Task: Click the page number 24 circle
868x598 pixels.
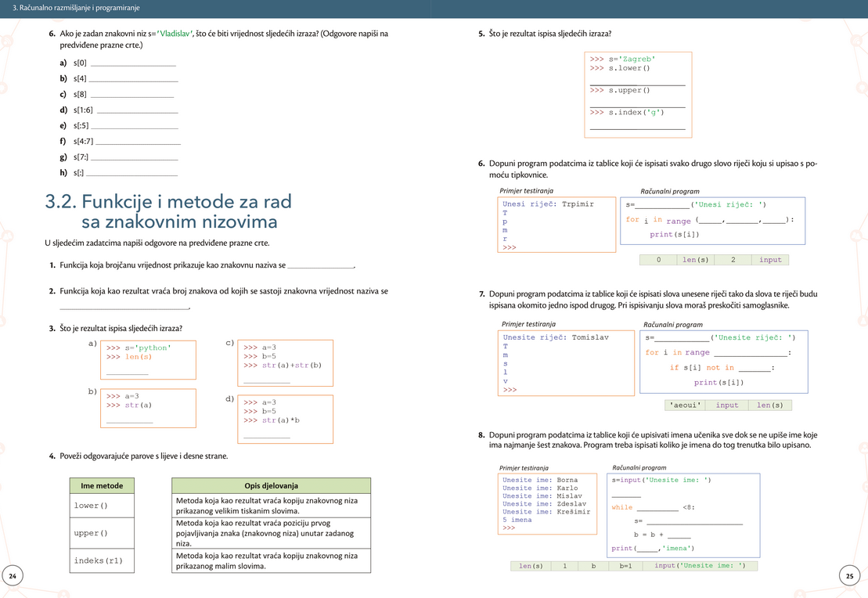Action: (x=13, y=576)
